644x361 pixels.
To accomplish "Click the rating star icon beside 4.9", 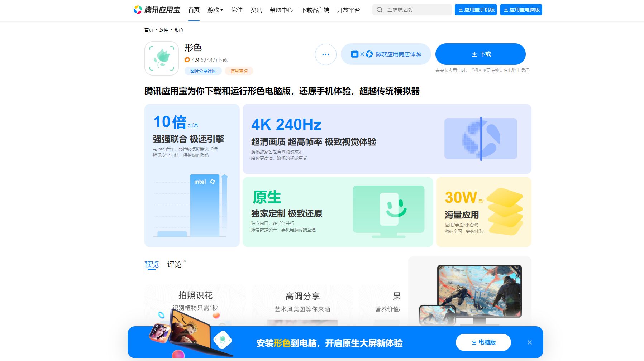I will click(187, 60).
